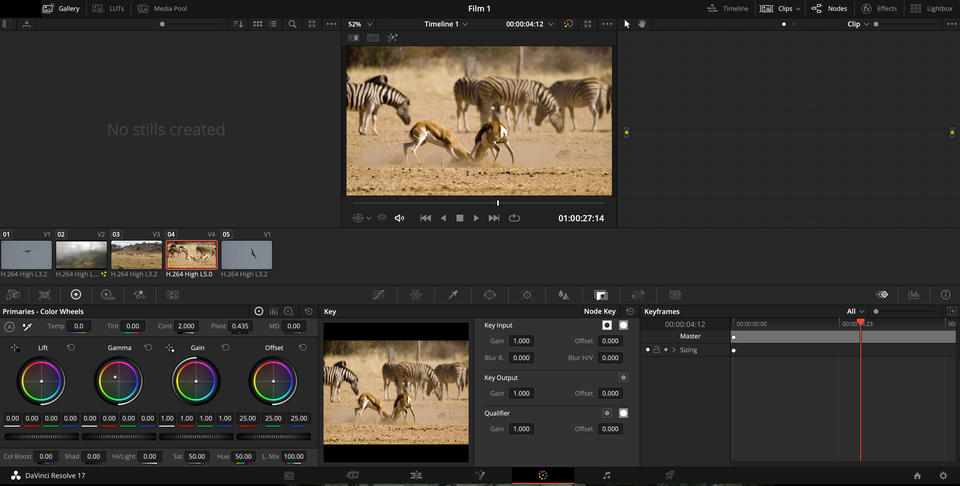The image size is (960, 486).
Task: Select the Qualifier eyedropper palette
Action: 453,295
